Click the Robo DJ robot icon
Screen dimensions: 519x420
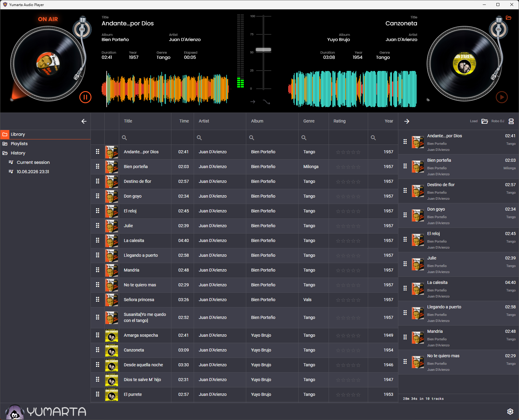(x=511, y=121)
